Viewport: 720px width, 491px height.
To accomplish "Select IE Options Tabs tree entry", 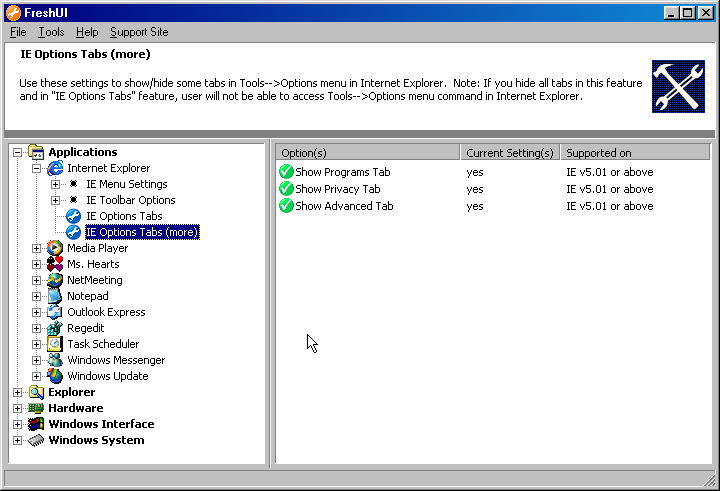I will pos(124,216).
